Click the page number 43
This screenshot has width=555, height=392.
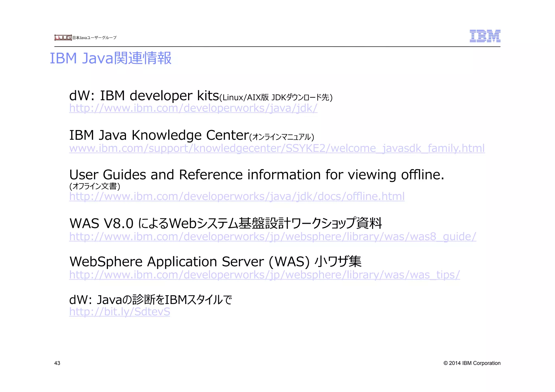[x=57, y=363]
